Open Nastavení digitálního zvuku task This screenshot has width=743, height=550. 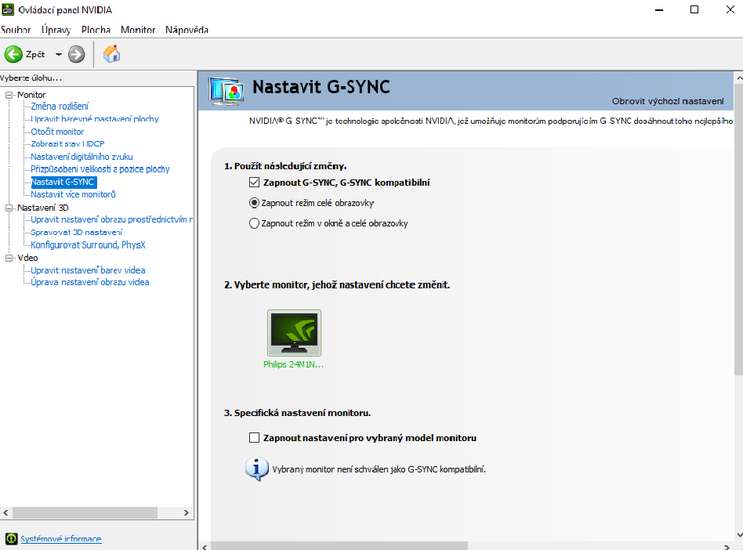82,157
